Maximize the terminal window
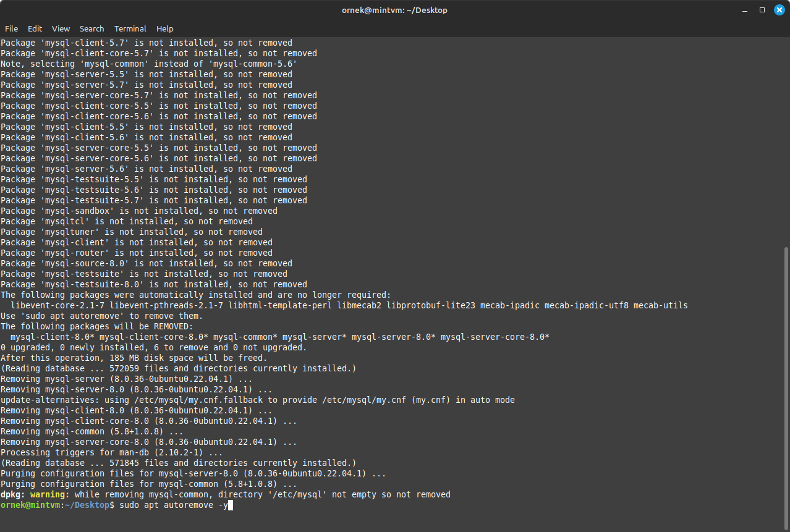The width and height of the screenshot is (790, 532). point(762,10)
